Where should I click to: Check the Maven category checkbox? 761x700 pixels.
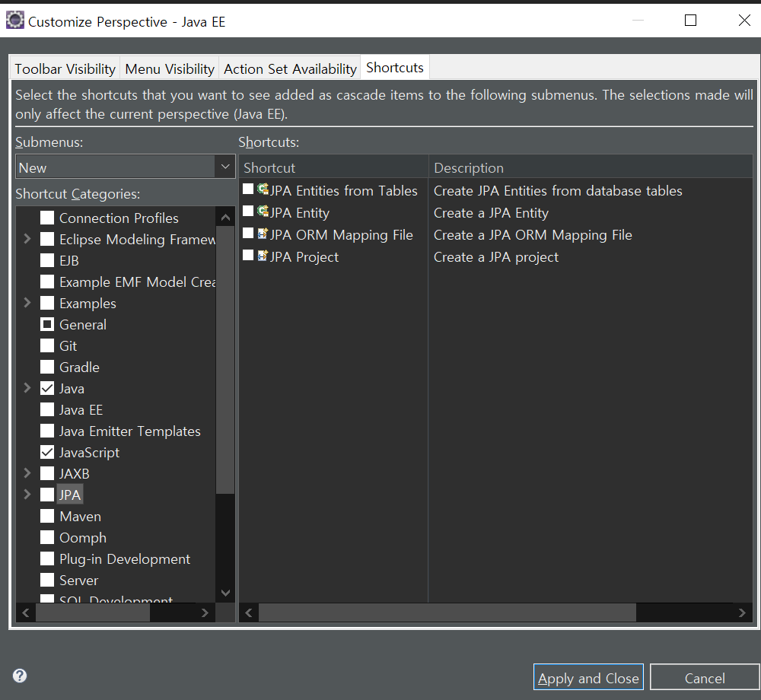point(47,516)
